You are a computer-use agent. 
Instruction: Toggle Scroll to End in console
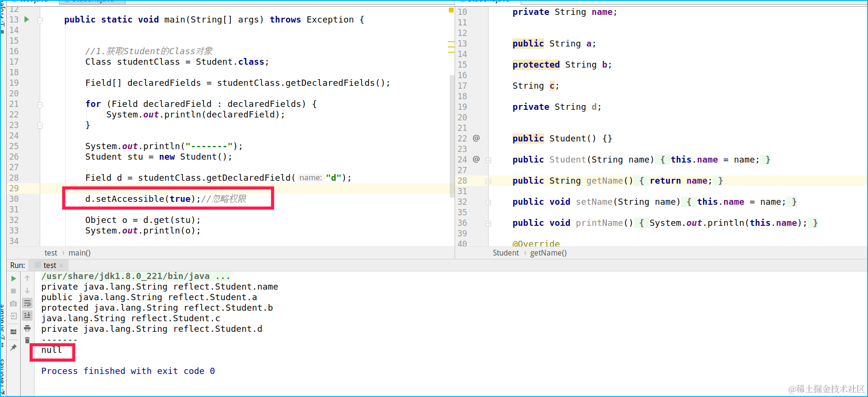pyautogui.click(x=27, y=315)
